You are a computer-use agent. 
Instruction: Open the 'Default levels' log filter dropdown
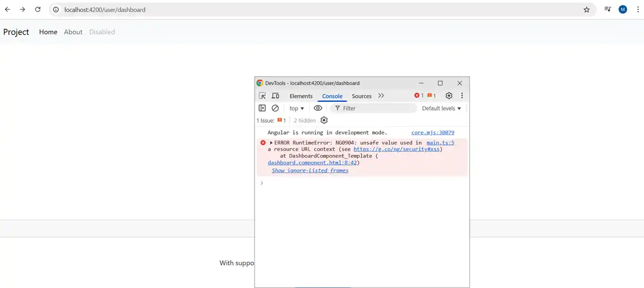click(x=442, y=109)
